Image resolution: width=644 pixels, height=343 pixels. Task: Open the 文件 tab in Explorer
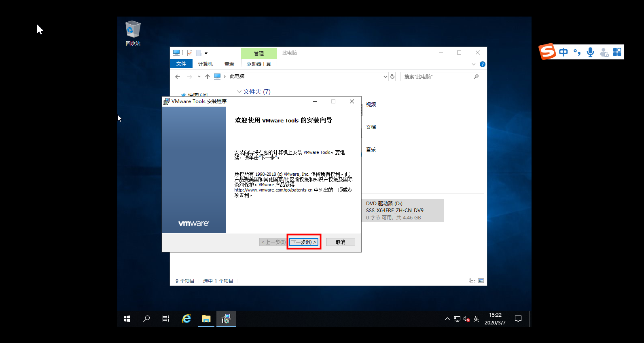click(x=181, y=64)
